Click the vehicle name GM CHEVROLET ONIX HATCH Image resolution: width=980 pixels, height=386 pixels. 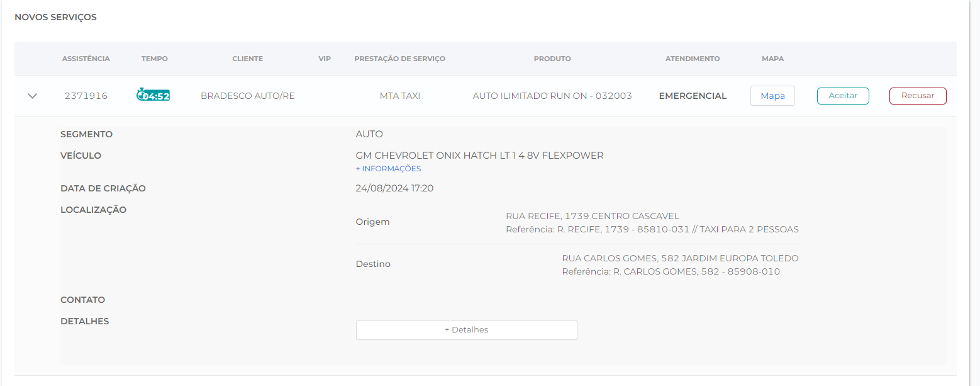(479, 156)
